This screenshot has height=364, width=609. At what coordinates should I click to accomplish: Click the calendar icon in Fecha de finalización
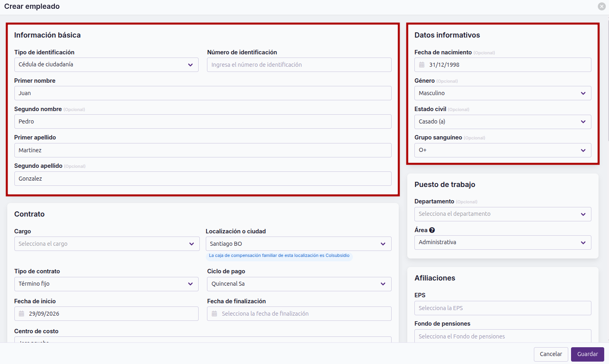coord(215,314)
